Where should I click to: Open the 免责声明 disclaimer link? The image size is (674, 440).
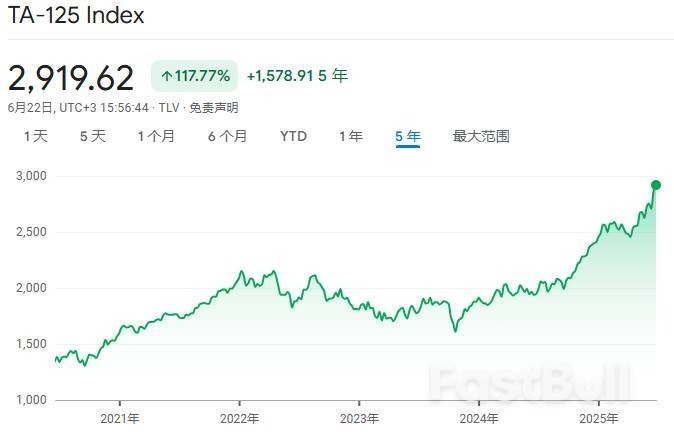tap(216, 107)
